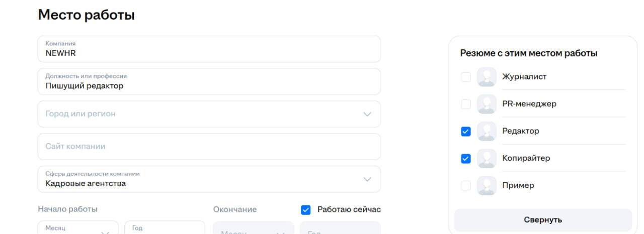Click the avatar icon next to Пример

487,185
